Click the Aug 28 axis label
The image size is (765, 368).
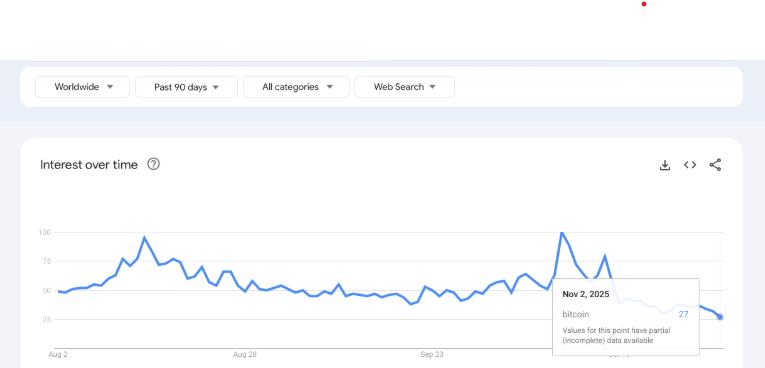(x=245, y=354)
